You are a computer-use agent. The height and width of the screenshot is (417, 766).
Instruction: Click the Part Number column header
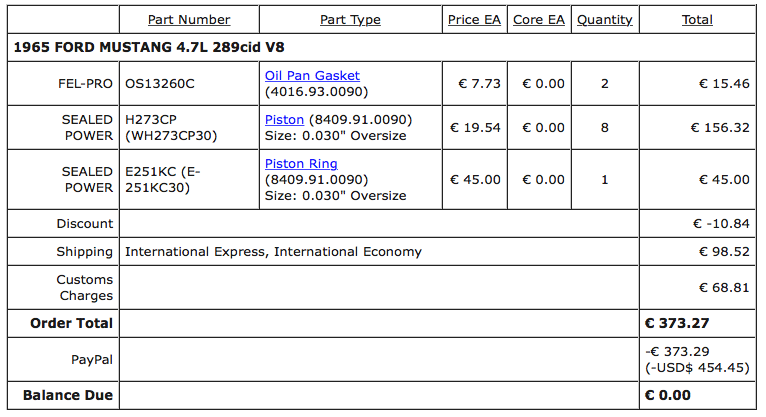pos(189,20)
